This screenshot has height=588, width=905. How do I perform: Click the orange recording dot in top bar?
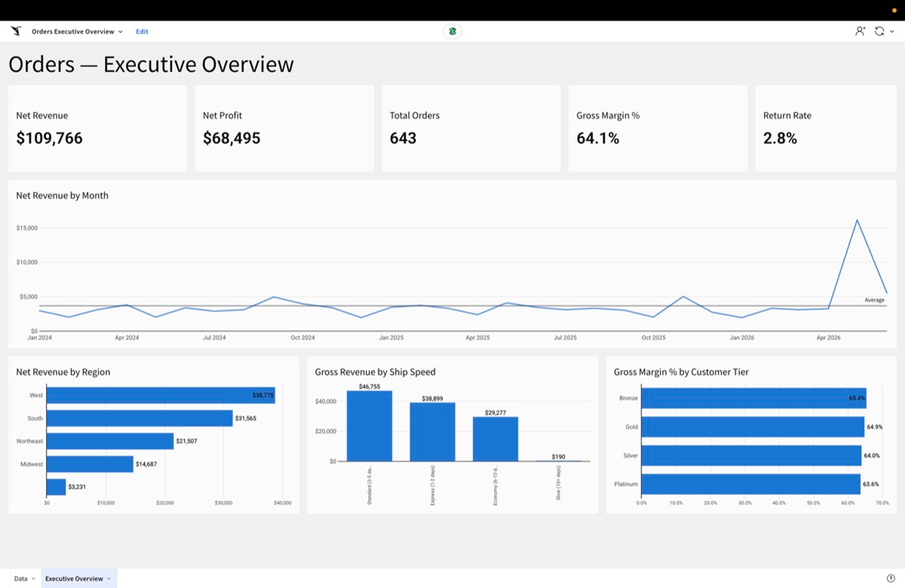point(894,10)
